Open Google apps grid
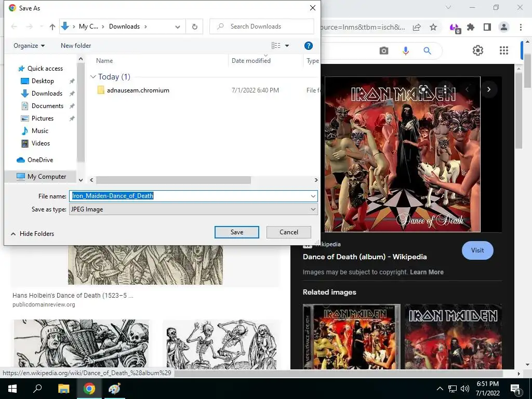532x399 pixels. [504, 50]
